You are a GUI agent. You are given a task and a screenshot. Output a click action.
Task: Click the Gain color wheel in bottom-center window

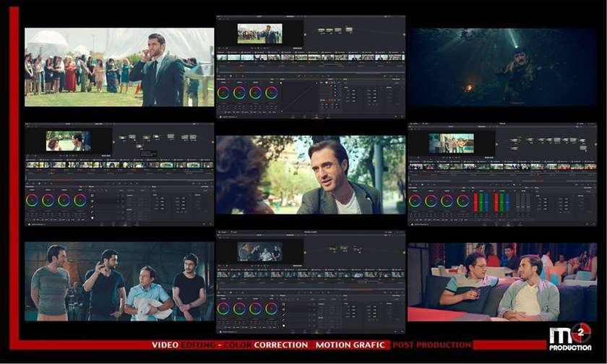(256, 308)
